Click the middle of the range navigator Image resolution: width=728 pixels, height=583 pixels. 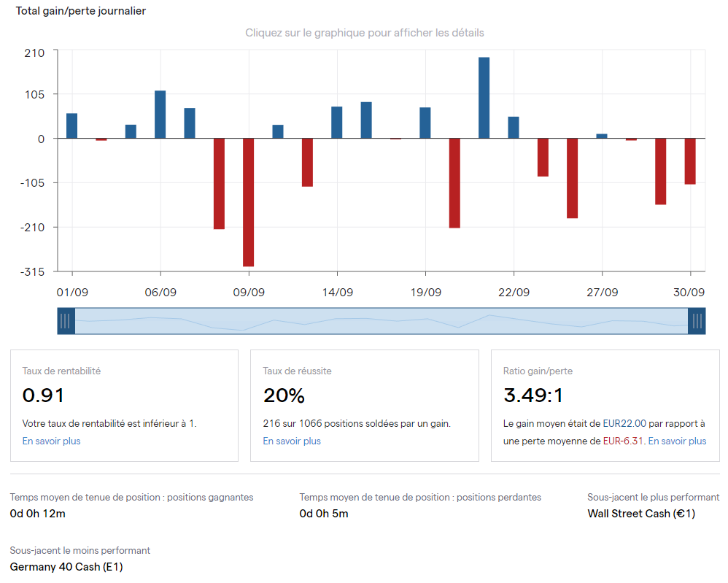click(382, 321)
